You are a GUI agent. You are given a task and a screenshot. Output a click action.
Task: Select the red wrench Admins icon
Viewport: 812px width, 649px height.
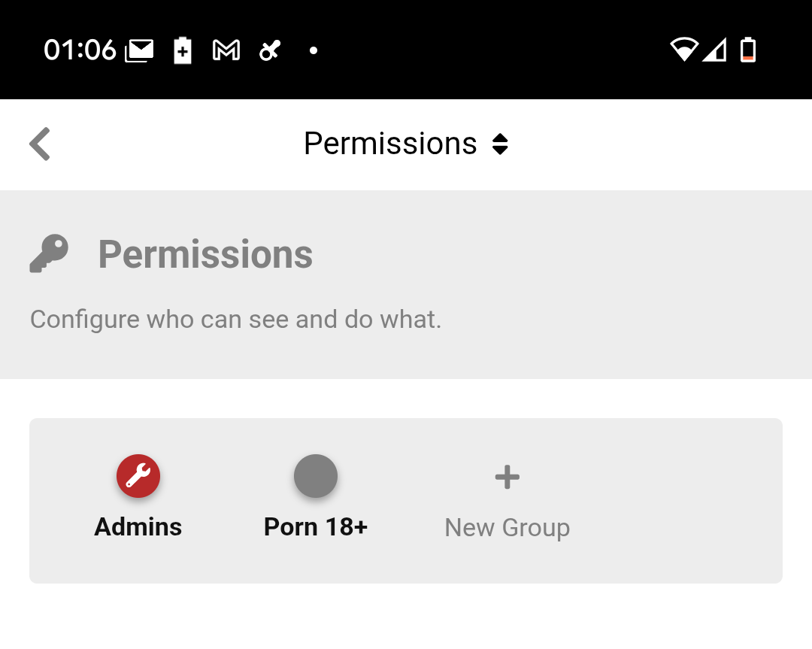pos(138,476)
